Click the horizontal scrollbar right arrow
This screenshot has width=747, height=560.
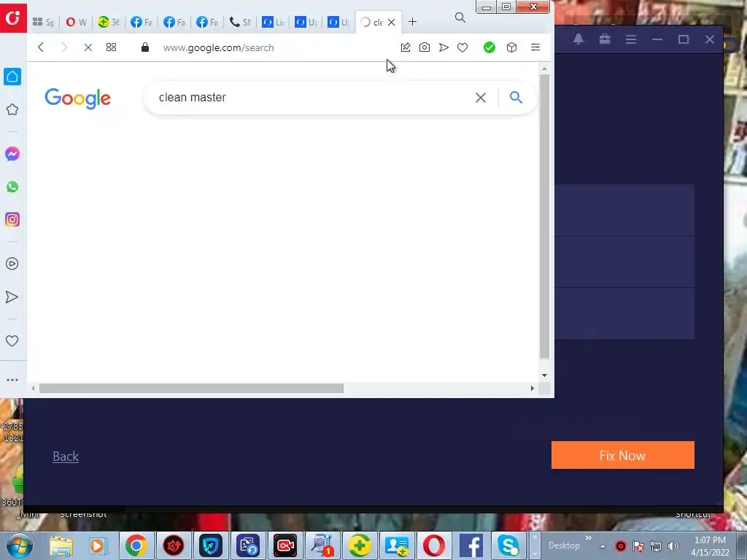(x=532, y=389)
